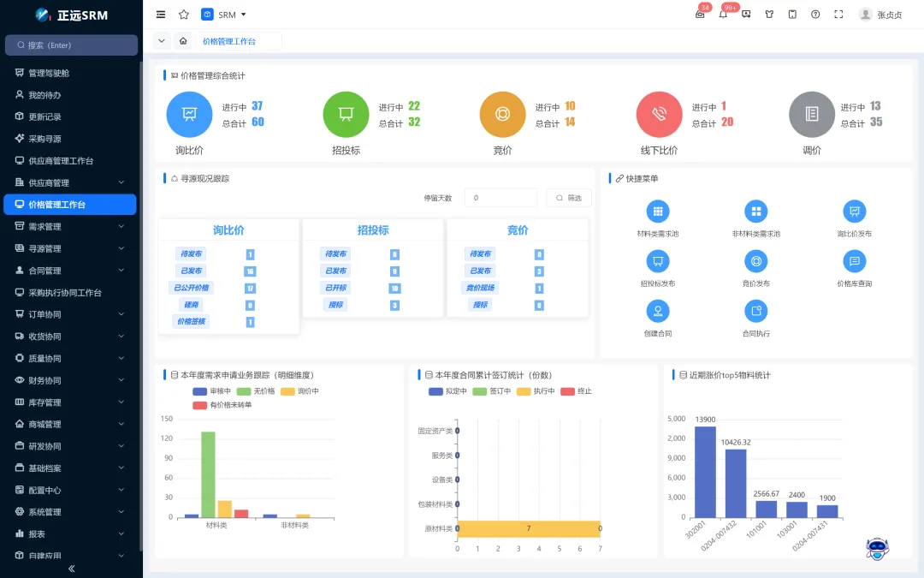This screenshot has width=924, height=578.
Task: Open user profile 张贞贞
Action: click(881, 15)
